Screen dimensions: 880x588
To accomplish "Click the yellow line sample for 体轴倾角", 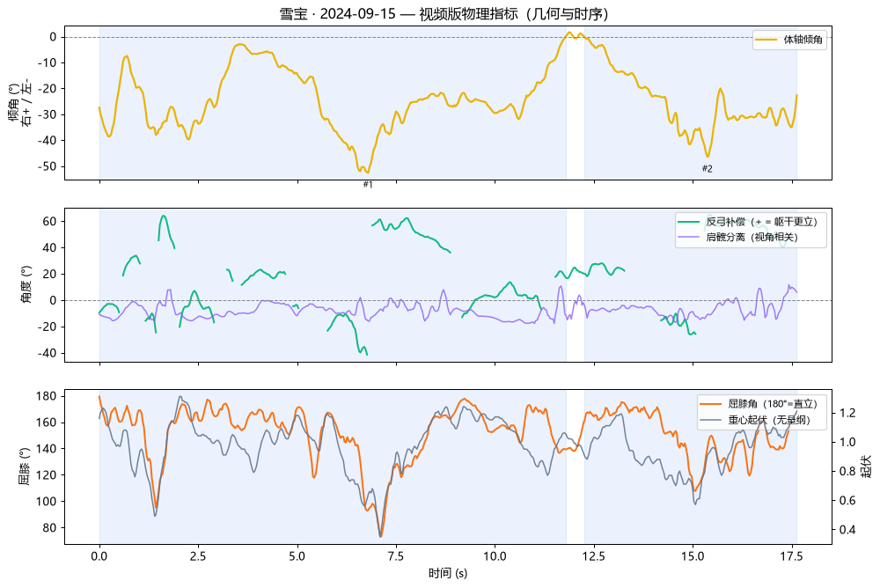I will pyautogui.click(x=766, y=40).
